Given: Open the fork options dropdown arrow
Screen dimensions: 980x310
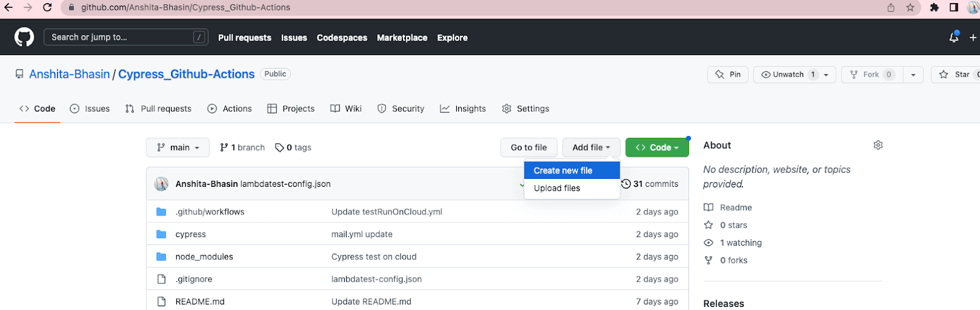Looking at the screenshot, I should pyautogui.click(x=913, y=75).
